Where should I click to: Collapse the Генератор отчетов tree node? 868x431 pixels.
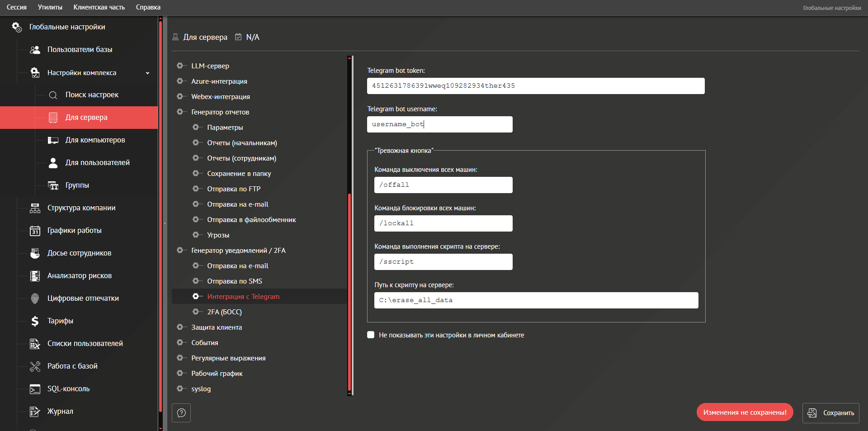180,112
